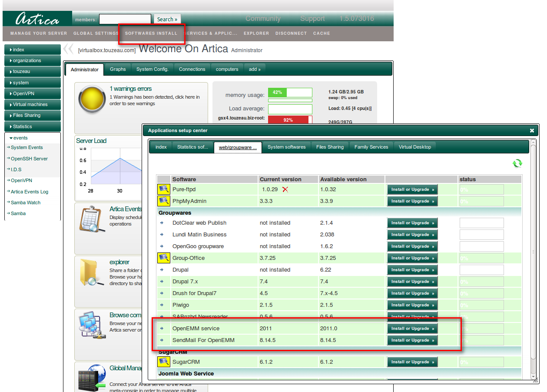Click the SugarCRM row software icon
547x392 pixels.
pyautogui.click(x=163, y=362)
